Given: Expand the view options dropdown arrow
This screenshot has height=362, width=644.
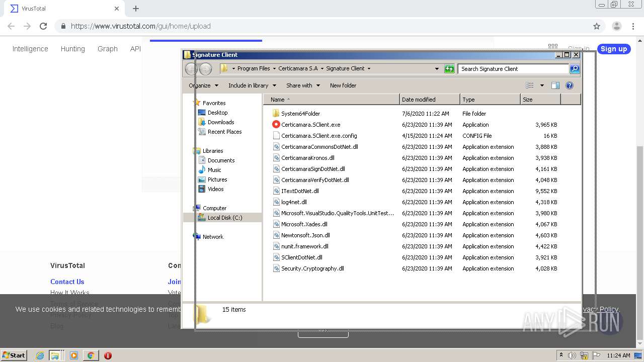Looking at the screenshot, I should coord(542,85).
